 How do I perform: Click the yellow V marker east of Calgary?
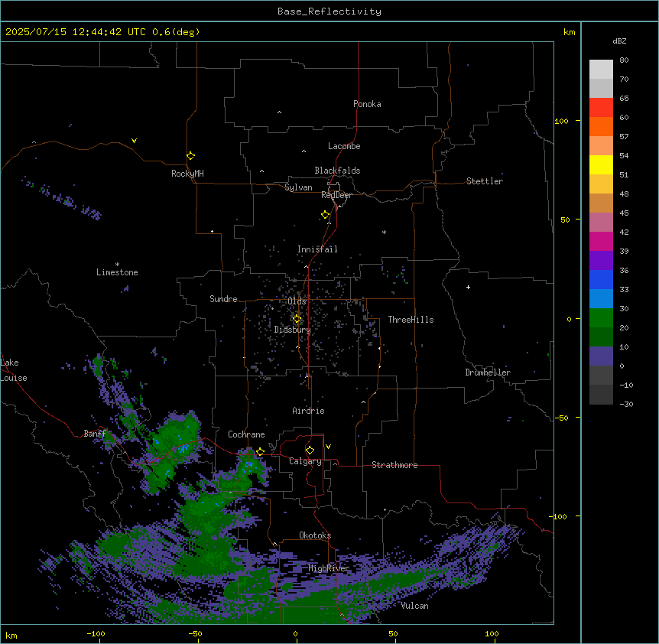tap(328, 447)
